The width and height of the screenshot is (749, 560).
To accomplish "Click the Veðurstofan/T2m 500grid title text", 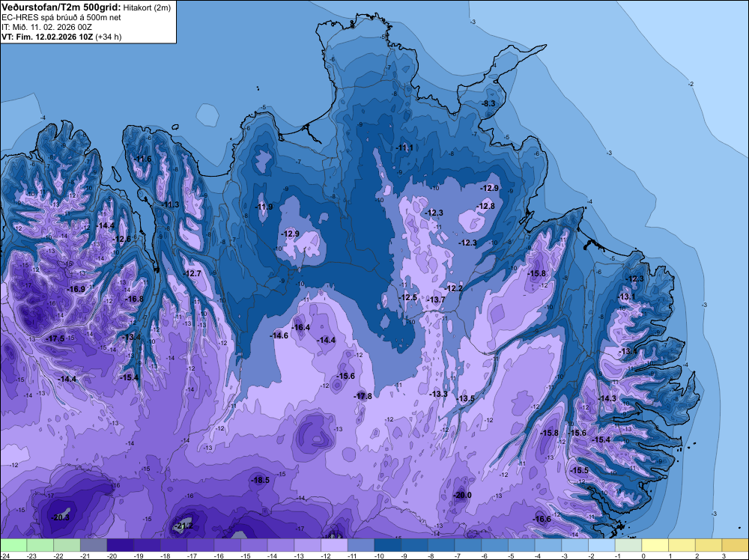I will [x=61, y=7].
